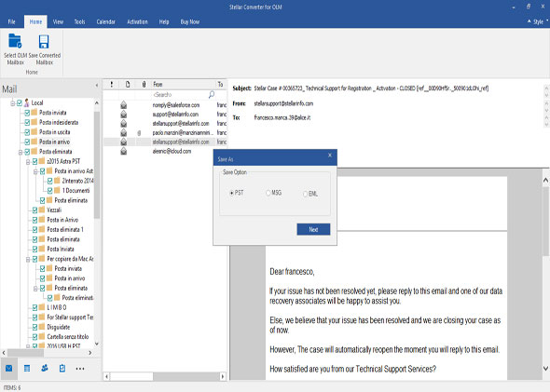The image size is (550, 392).
Task: Sort by importance exclamation column icon
Action: (x=112, y=84)
